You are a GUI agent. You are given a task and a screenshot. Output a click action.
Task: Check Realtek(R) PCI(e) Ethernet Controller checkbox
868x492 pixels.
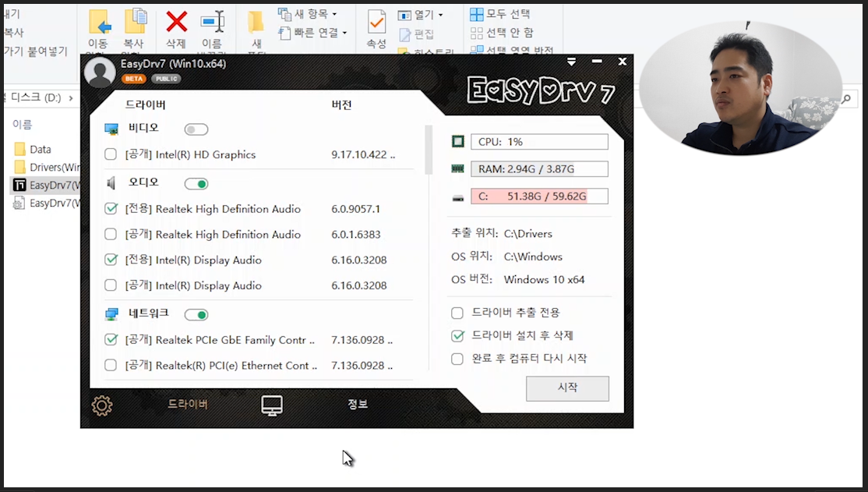[x=111, y=365]
